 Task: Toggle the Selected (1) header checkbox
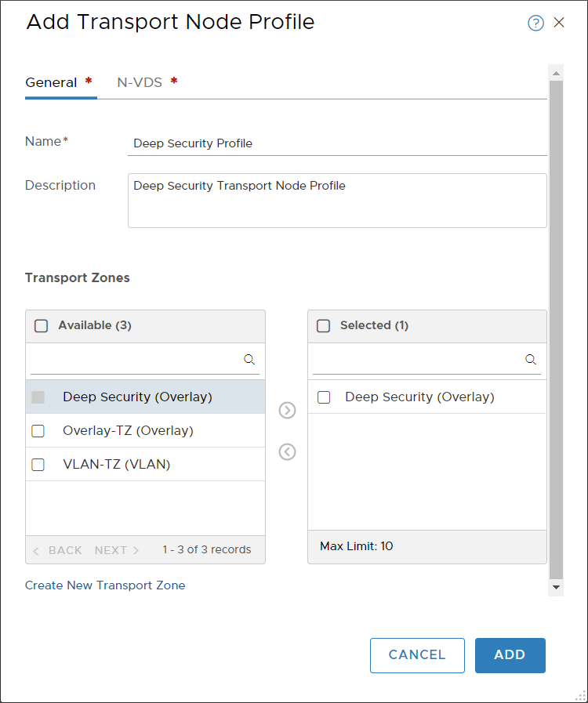[x=323, y=326]
